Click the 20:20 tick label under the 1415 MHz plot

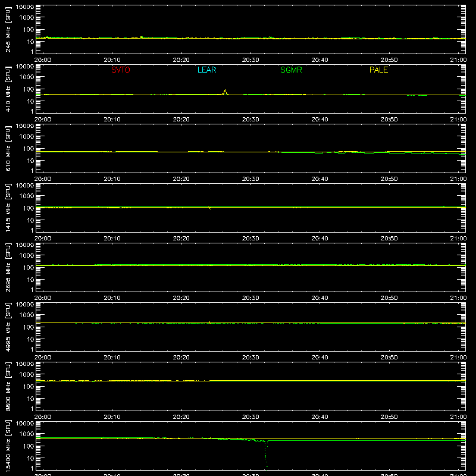181,239
